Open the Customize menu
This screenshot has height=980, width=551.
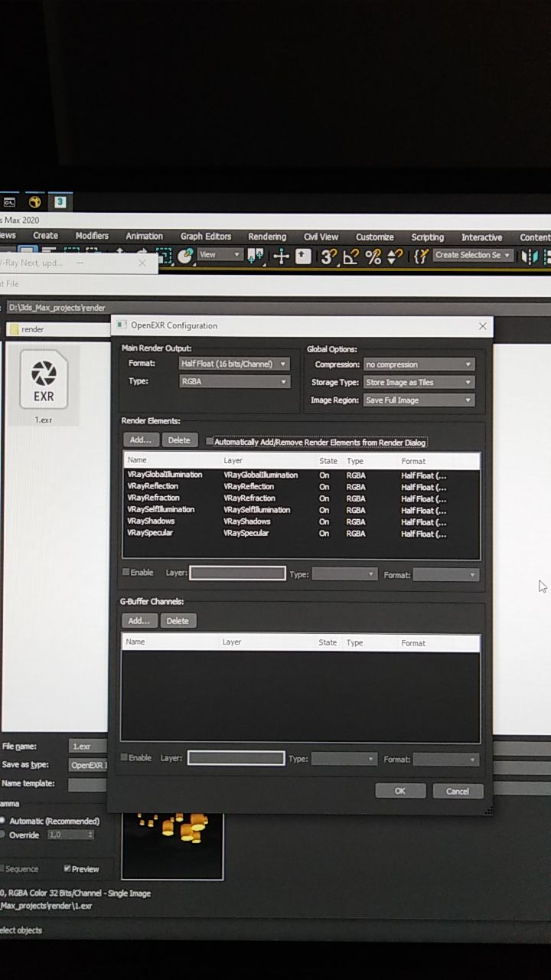[x=375, y=237]
